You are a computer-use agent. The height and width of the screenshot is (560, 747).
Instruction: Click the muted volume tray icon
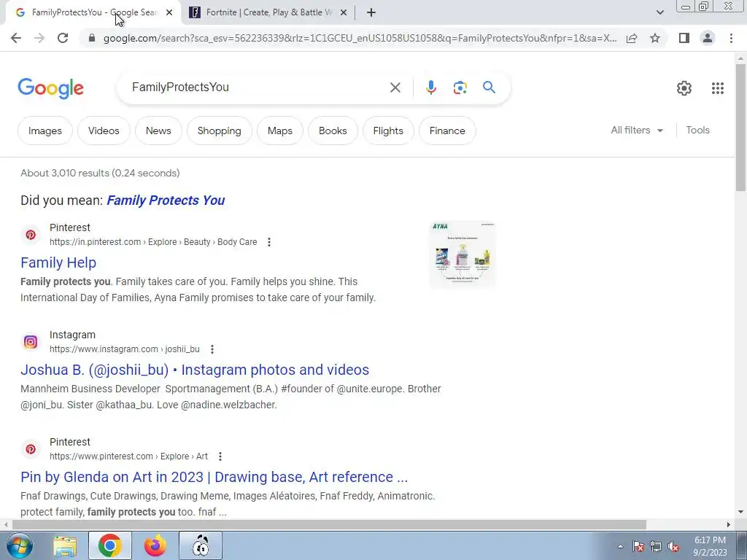[x=673, y=547]
